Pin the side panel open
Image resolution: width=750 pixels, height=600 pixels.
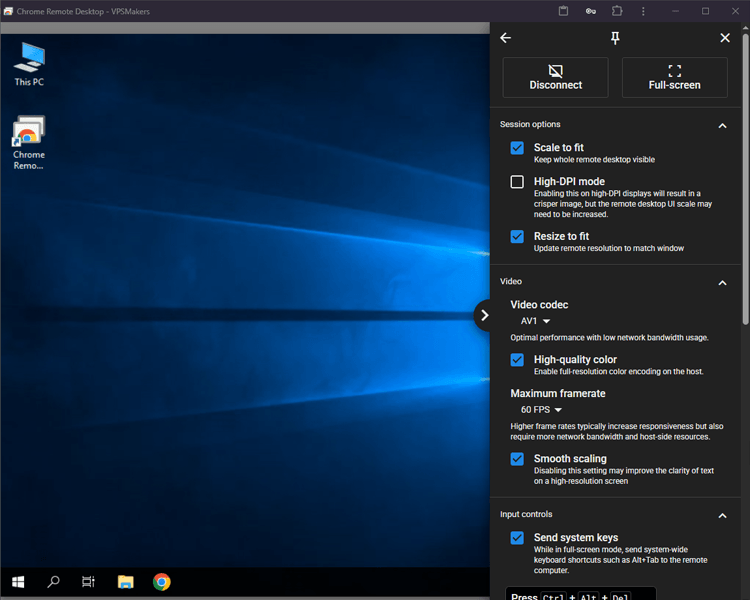(x=615, y=38)
